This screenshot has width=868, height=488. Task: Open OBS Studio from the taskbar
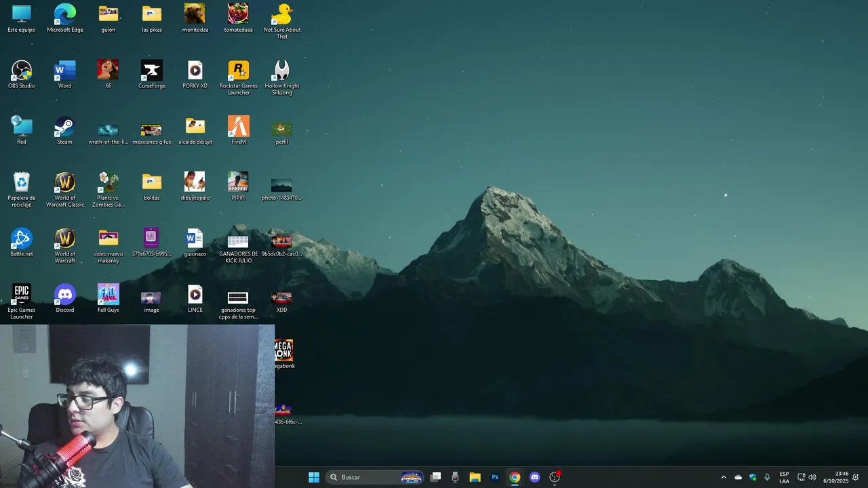555,477
